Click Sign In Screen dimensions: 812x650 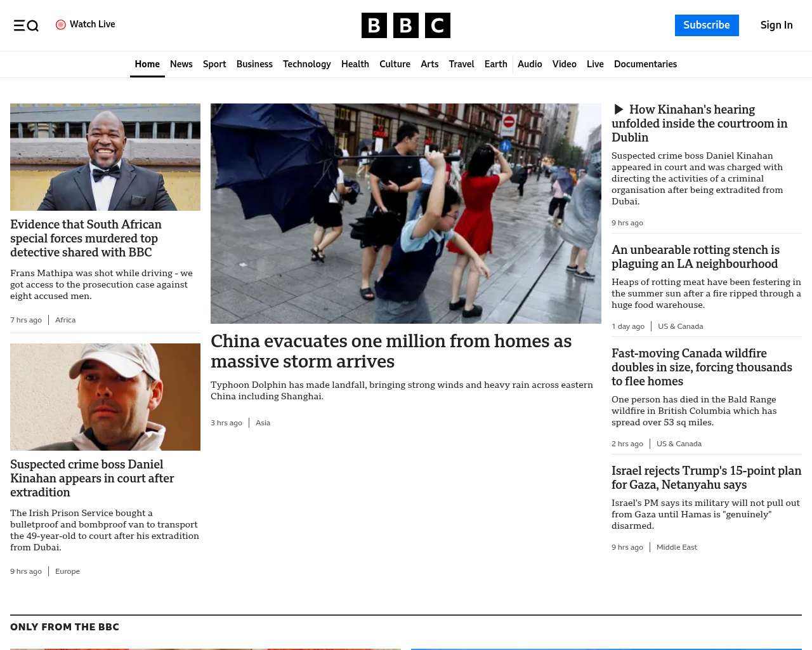click(x=776, y=25)
